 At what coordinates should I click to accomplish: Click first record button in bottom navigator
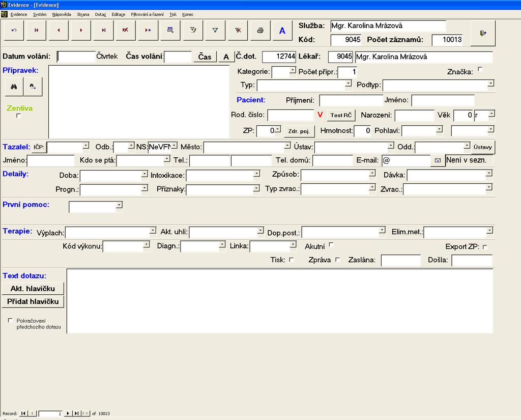[x=23, y=413]
